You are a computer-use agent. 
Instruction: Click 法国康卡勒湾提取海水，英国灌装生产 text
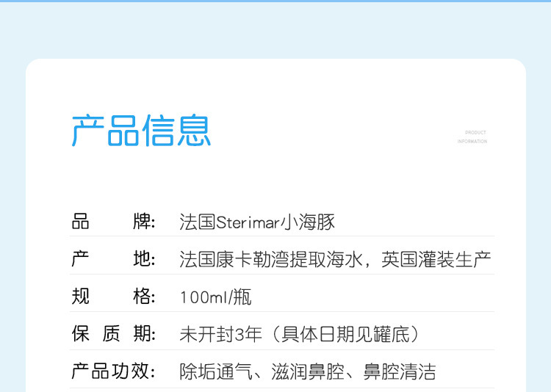point(335,260)
